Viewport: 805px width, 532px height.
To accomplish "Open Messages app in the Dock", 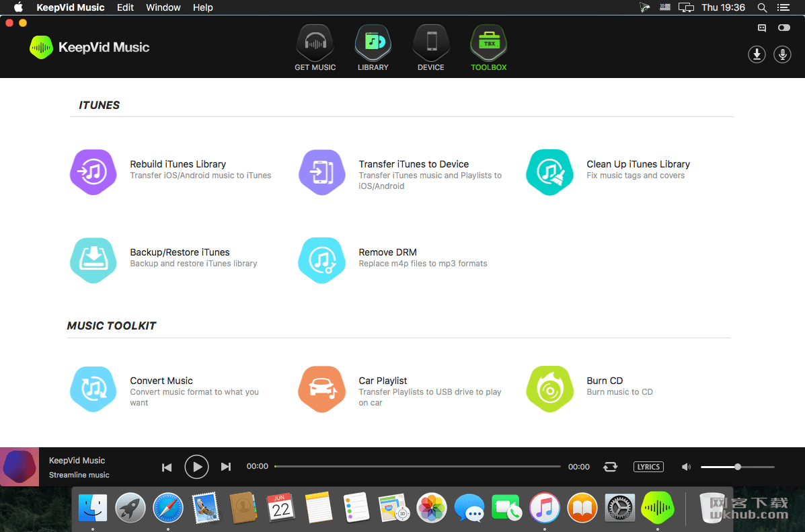I will pos(469,508).
